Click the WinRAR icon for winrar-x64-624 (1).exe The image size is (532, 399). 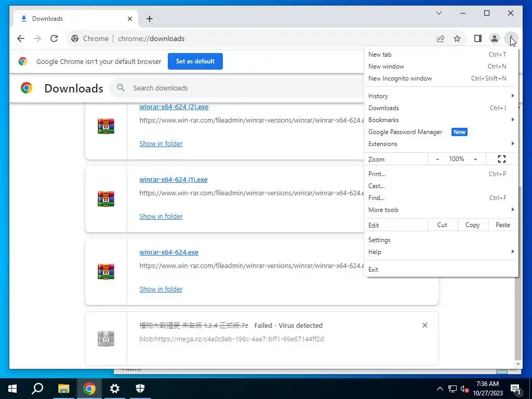(106, 199)
